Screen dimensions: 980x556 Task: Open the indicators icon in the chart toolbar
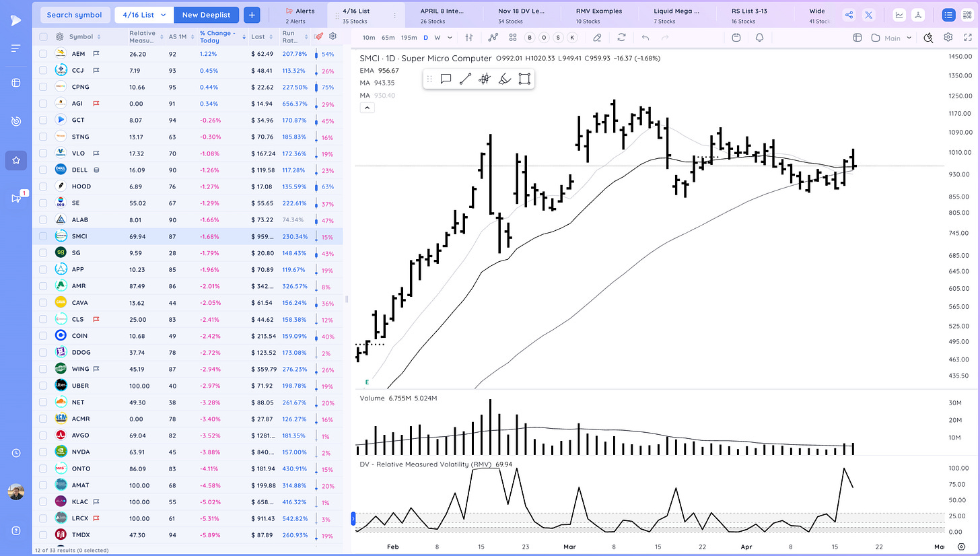(493, 38)
